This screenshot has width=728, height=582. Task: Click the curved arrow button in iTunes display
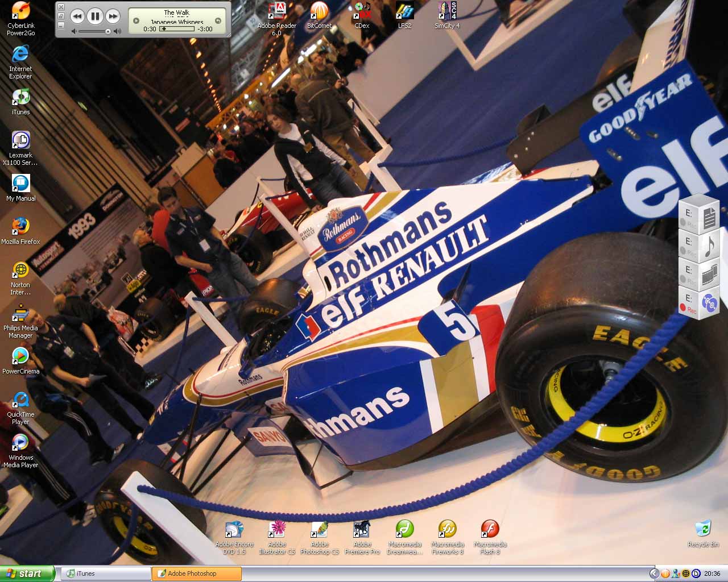[x=218, y=21]
